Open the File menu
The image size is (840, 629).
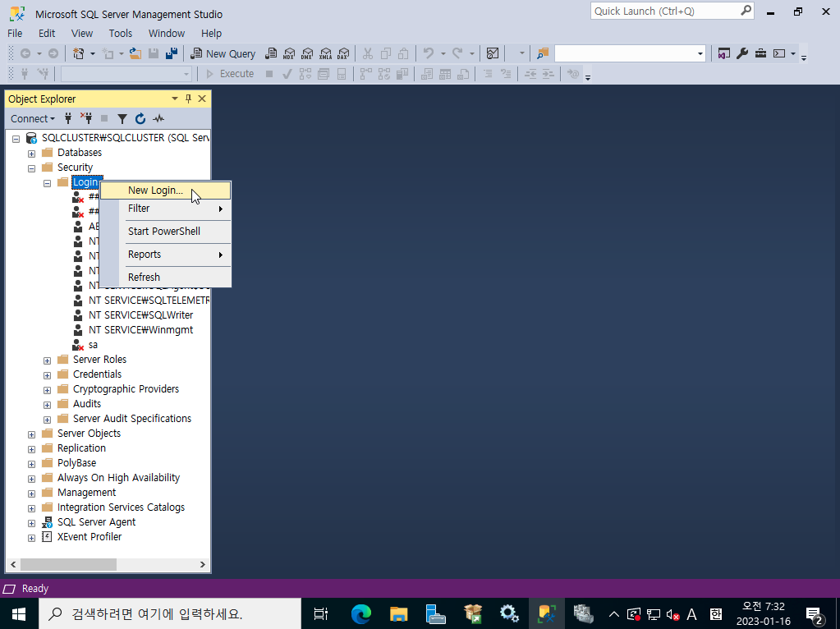15,33
